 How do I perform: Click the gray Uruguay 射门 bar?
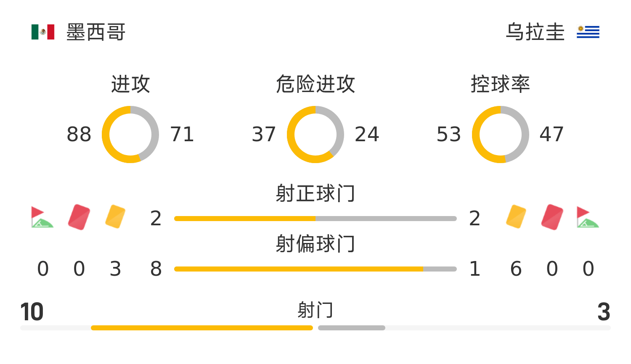[352, 328]
